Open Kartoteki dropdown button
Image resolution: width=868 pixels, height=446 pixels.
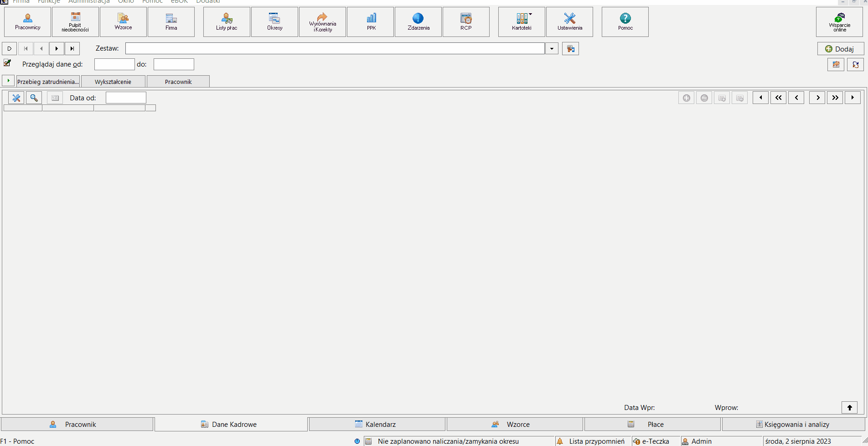pos(522,22)
